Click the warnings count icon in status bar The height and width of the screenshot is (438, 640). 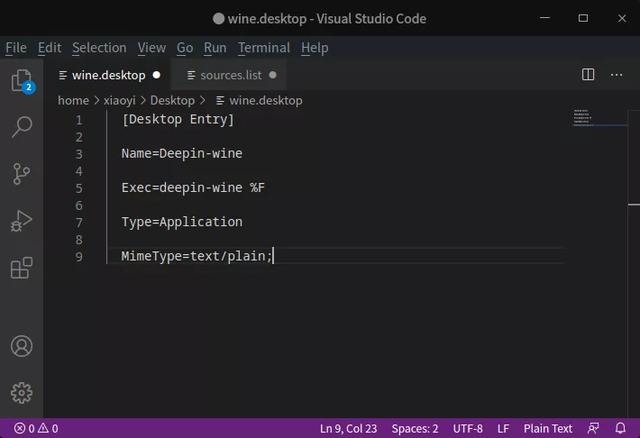tap(43, 428)
